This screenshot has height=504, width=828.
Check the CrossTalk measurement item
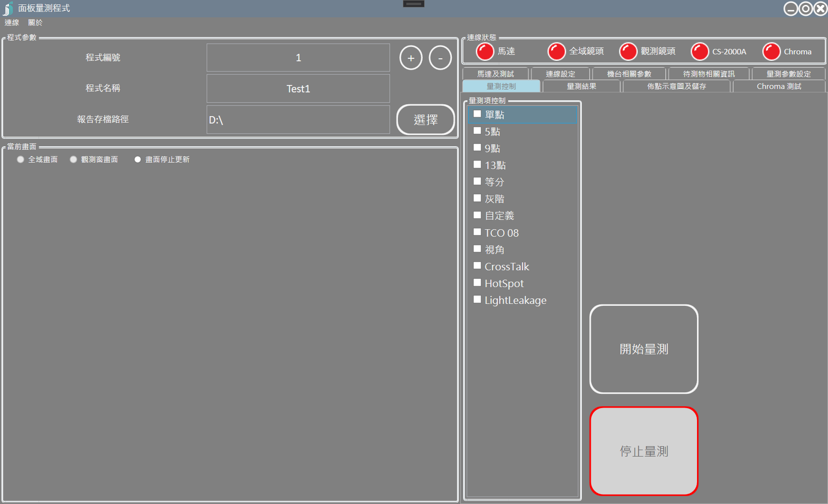pos(478,266)
